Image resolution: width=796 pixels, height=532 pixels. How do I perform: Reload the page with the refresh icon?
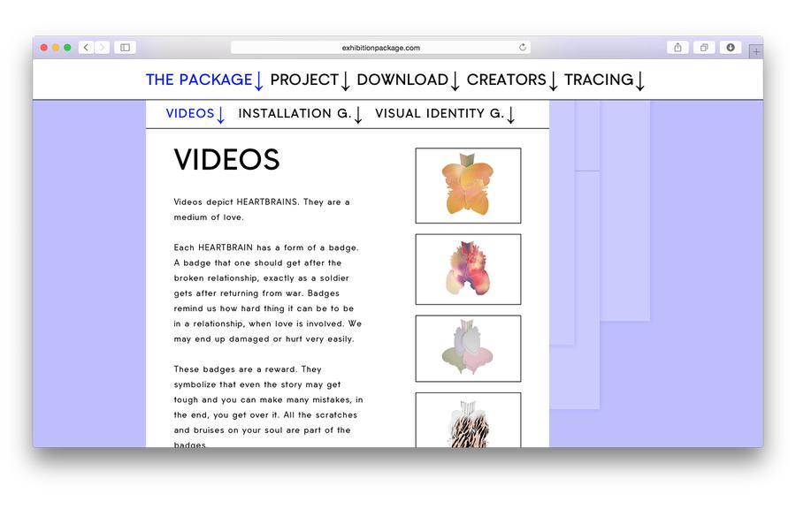[x=523, y=48]
